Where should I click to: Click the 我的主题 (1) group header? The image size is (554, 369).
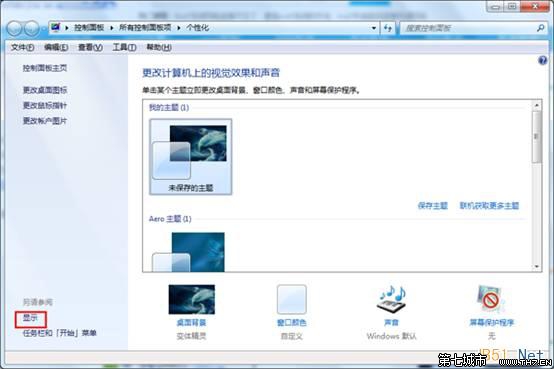pos(169,107)
